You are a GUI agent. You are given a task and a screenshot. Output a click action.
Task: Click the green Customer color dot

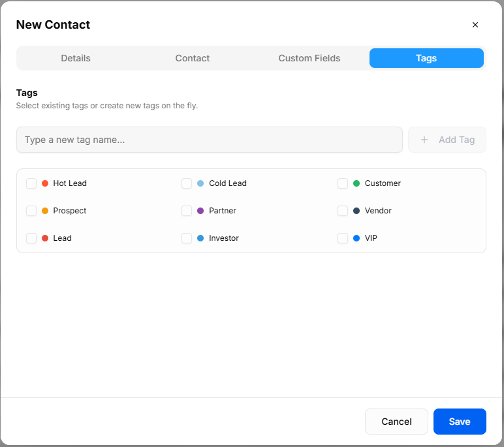(356, 183)
